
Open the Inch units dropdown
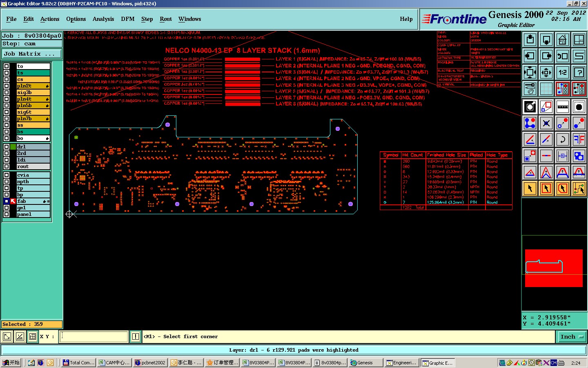[x=572, y=337]
